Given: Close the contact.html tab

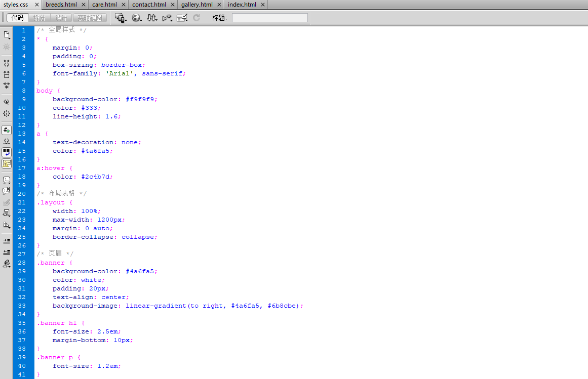Looking at the screenshot, I should point(173,5).
